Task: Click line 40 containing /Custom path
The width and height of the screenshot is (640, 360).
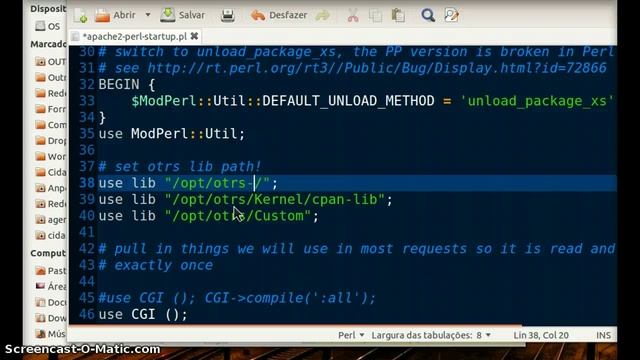Action: coord(208,216)
